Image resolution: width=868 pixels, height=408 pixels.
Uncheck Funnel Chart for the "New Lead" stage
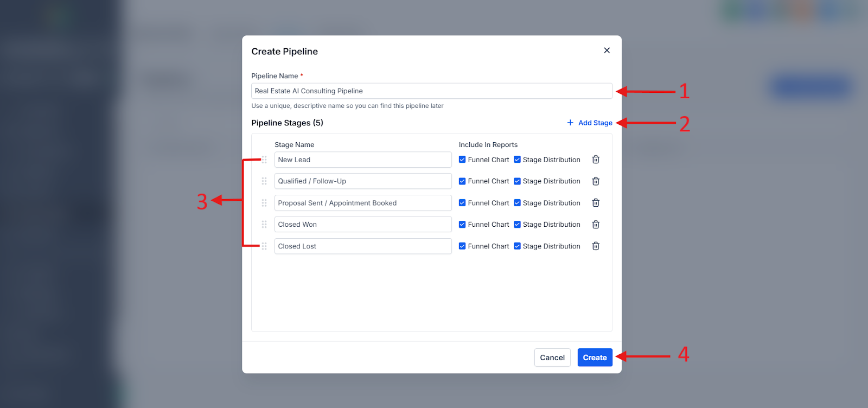(462, 159)
